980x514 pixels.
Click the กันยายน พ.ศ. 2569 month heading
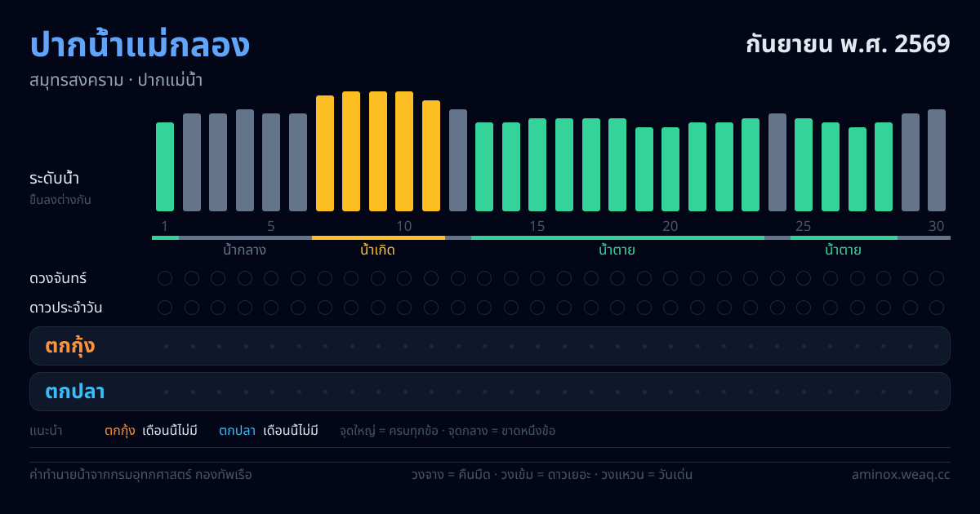coord(848,43)
